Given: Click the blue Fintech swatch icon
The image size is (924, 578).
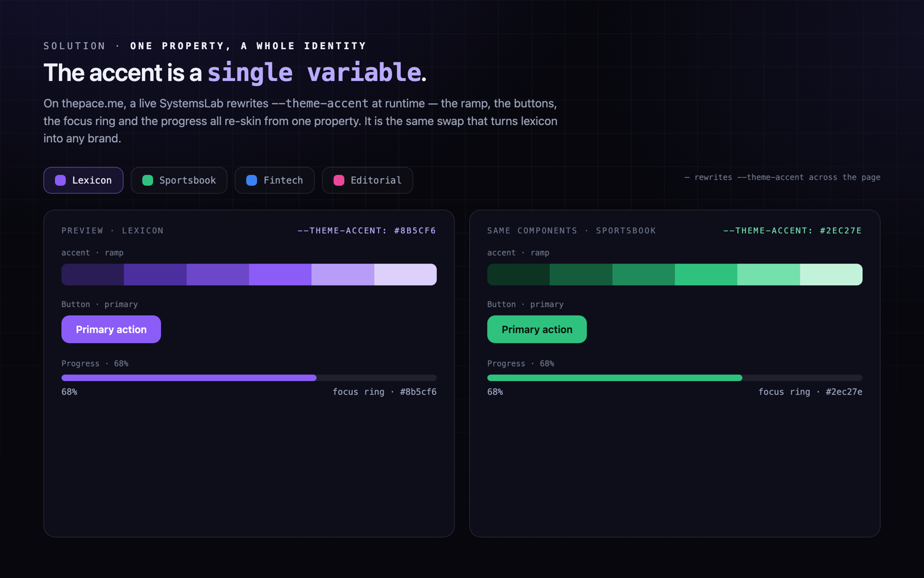Looking at the screenshot, I should (x=251, y=180).
